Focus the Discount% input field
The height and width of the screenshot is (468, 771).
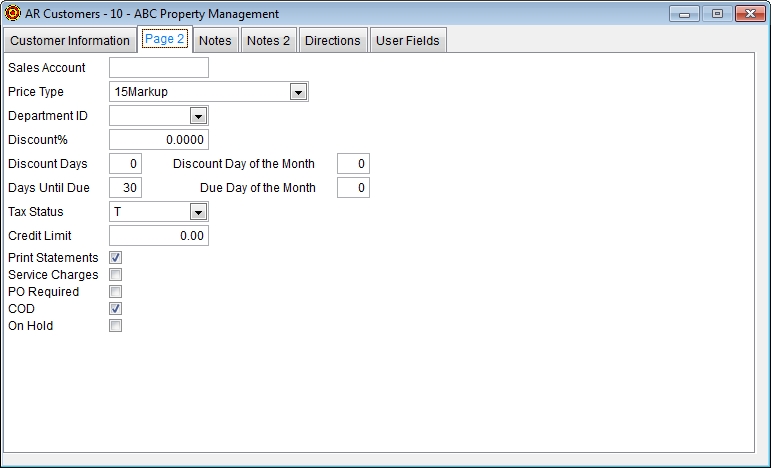(158, 140)
